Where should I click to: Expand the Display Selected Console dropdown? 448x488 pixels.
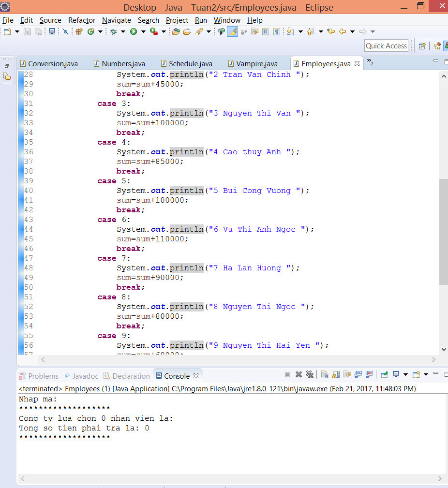(404, 374)
